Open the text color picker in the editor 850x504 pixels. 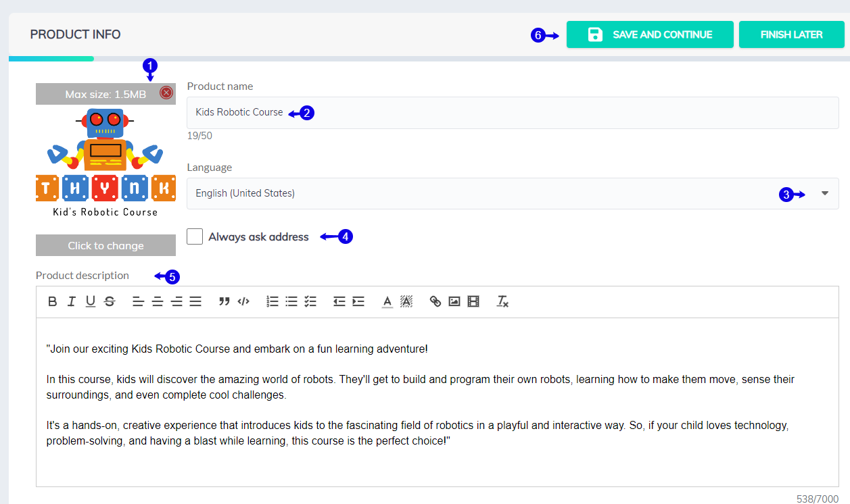click(386, 301)
